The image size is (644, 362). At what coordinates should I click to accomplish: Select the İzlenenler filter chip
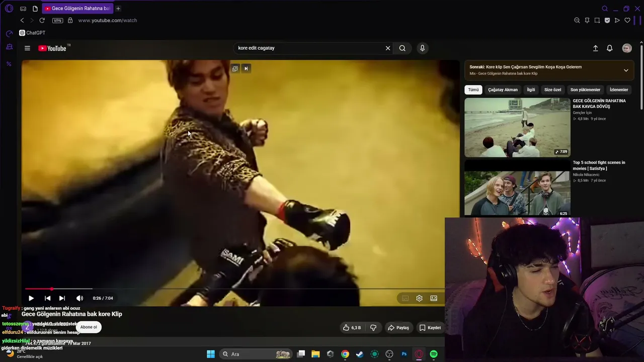point(619,90)
